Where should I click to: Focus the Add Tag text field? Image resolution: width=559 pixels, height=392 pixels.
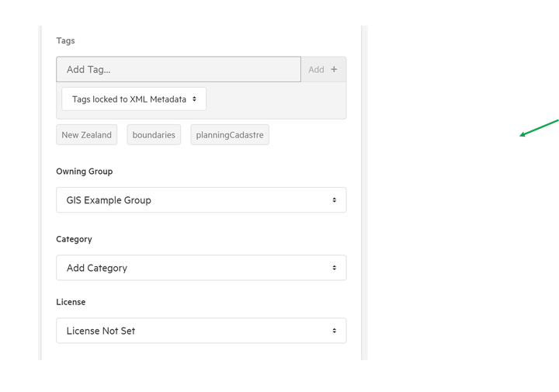point(179,69)
